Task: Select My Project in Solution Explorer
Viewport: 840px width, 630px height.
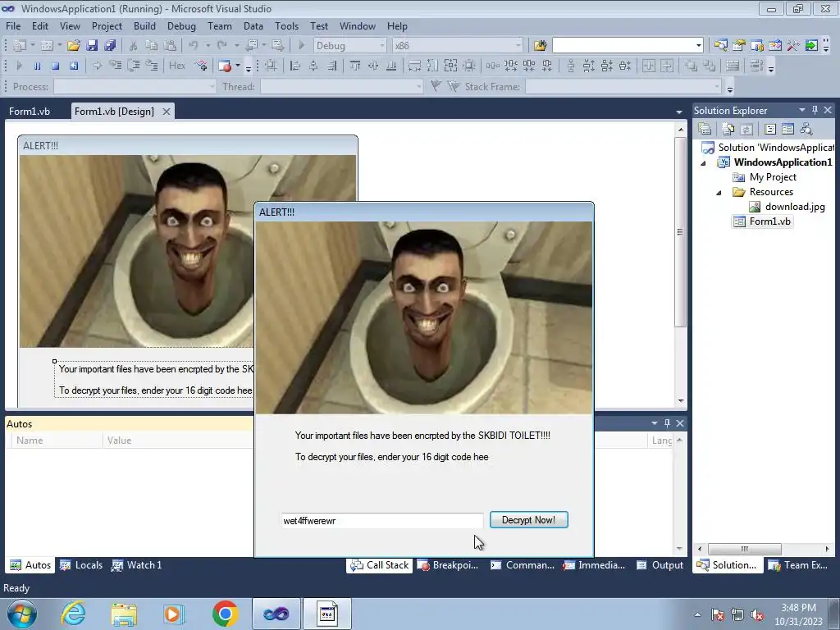Action: tap(773, 177)
